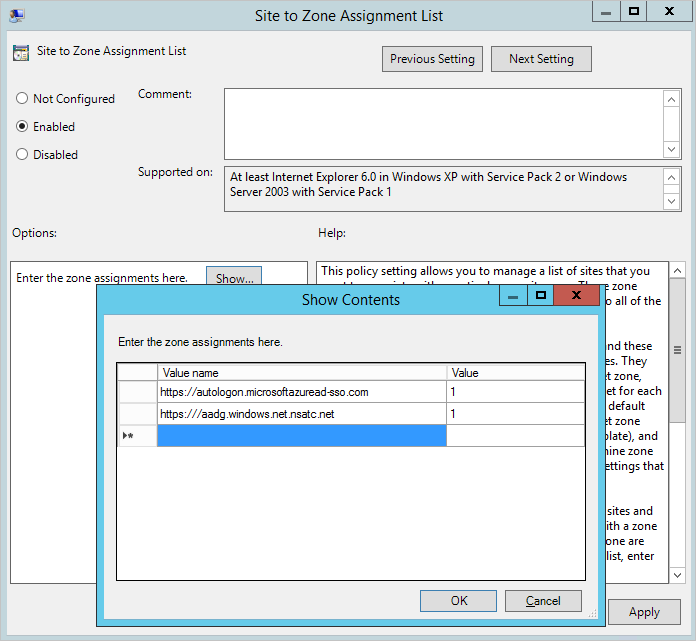
Task: Click Comment box scroll up arrow
Action: pos(671,99)
